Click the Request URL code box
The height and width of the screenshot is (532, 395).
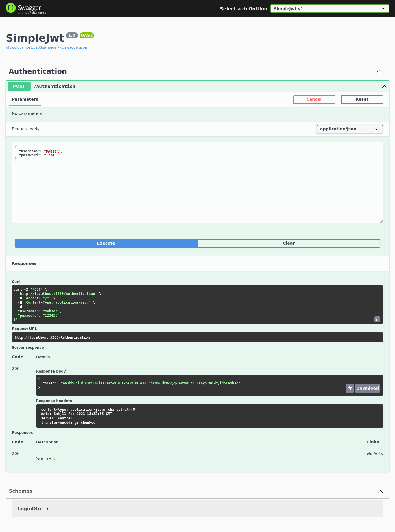[197, 337]
